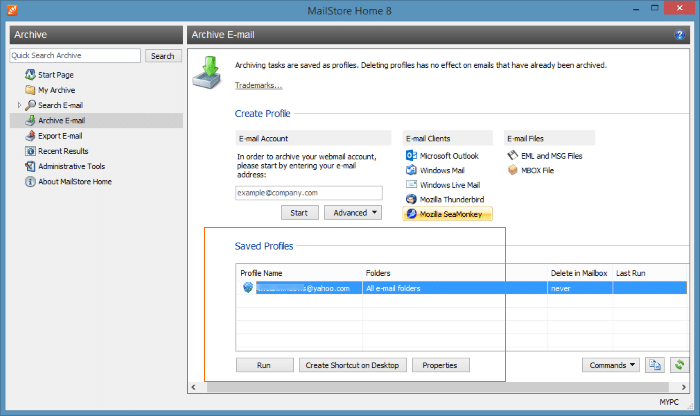
Task: Open Administrative Tools in sidebar
Action: point(71,166)
